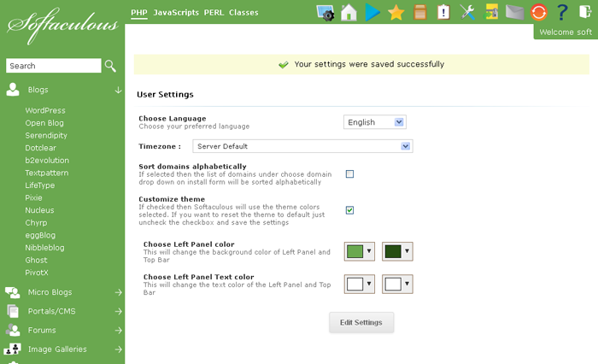Open Serendipity in the Blogs list

[46, 136]
